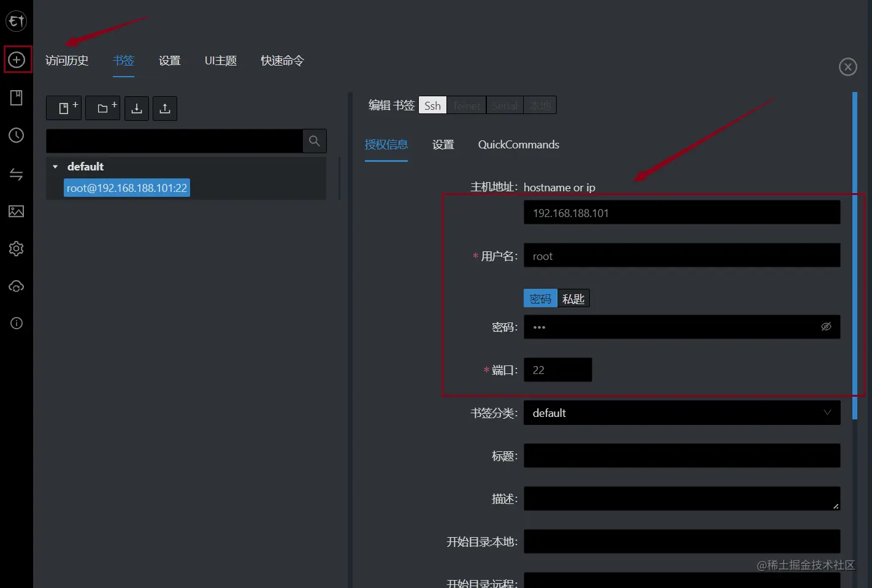Open 授权信息 sub-tab

point(386,145)
